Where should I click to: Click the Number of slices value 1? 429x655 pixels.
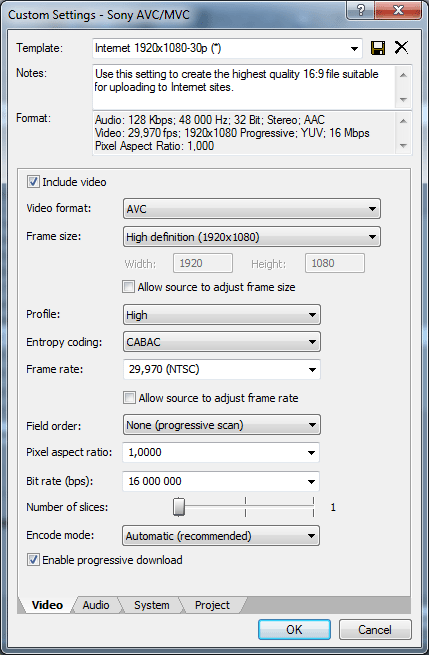(x=333, y=508)
